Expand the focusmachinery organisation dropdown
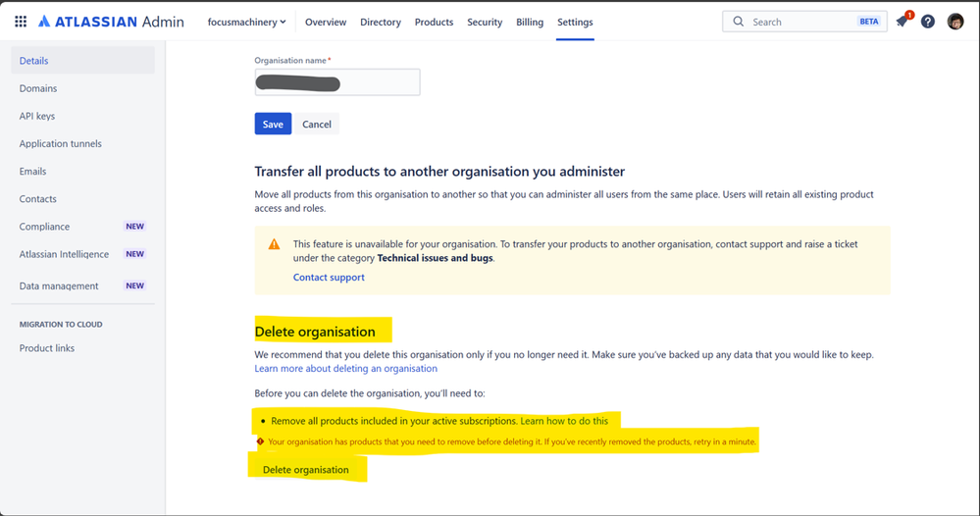 (247, 22)
